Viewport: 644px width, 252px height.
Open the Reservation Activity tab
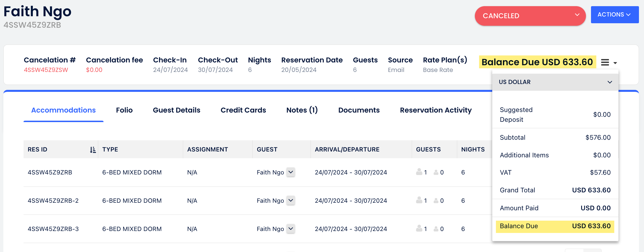coord(436,110)
